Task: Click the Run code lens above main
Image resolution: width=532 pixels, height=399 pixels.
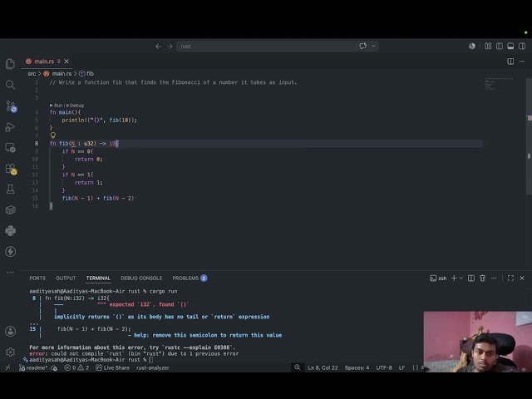Action: [x=57, y=106]
